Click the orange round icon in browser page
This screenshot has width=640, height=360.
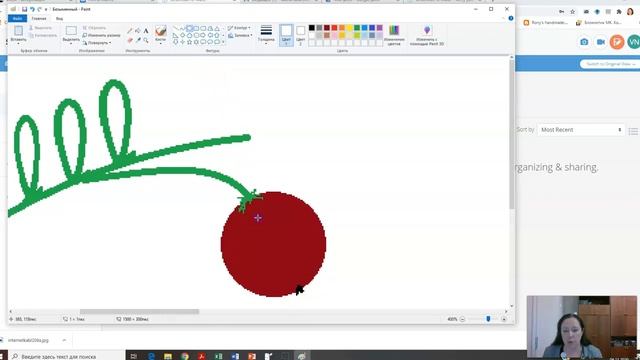pos(617,42)
